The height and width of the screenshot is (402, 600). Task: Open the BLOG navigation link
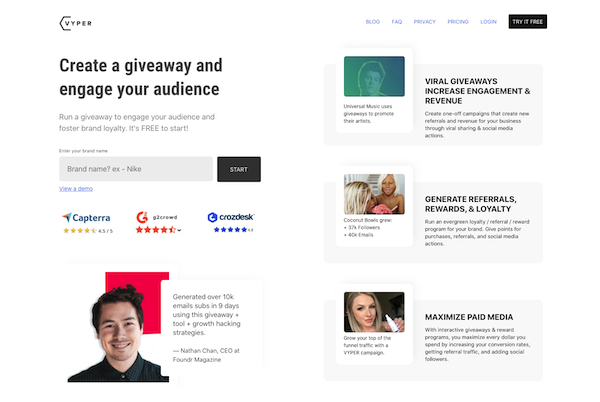372,22
